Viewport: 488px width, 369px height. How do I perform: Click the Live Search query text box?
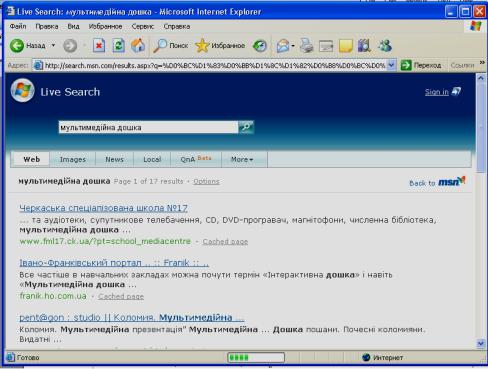[148, 127]
